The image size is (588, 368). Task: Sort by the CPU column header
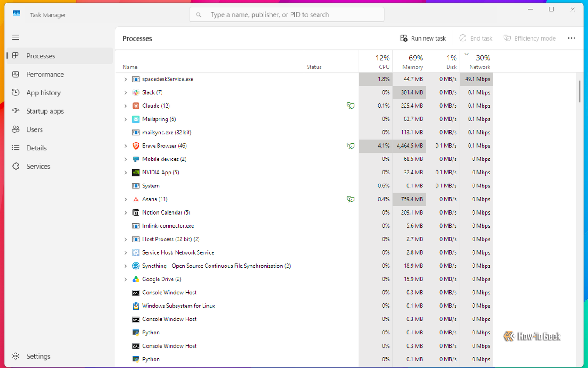tap(376, 61)
